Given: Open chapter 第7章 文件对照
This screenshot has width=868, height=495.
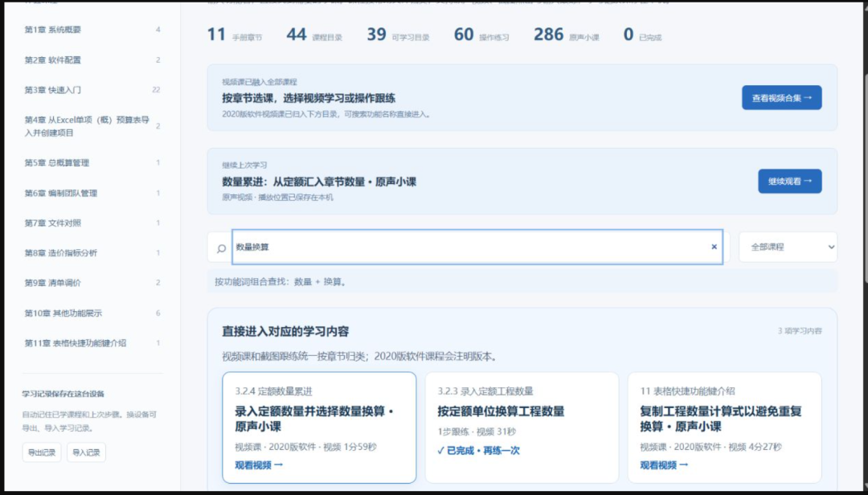Looking at the screenshot, I should pos(92,223).
